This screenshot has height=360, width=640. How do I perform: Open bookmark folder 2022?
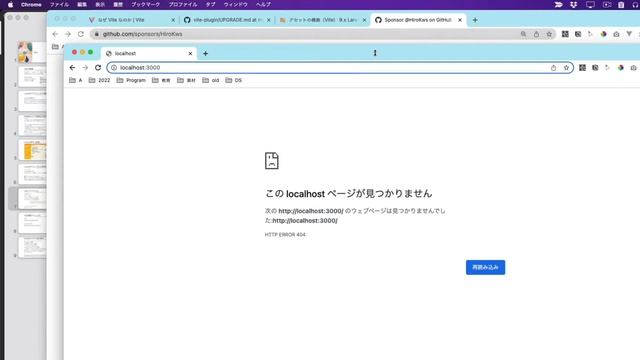click(99, 80)
